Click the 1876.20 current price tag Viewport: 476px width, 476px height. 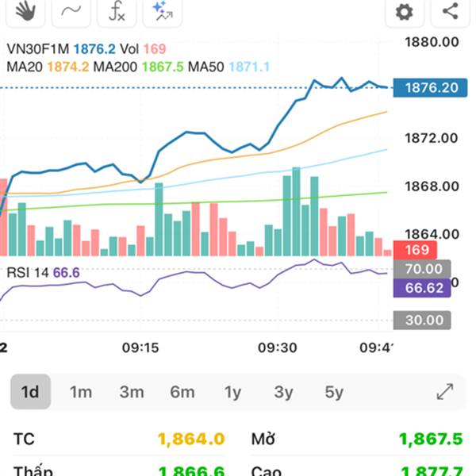[430, 88]
